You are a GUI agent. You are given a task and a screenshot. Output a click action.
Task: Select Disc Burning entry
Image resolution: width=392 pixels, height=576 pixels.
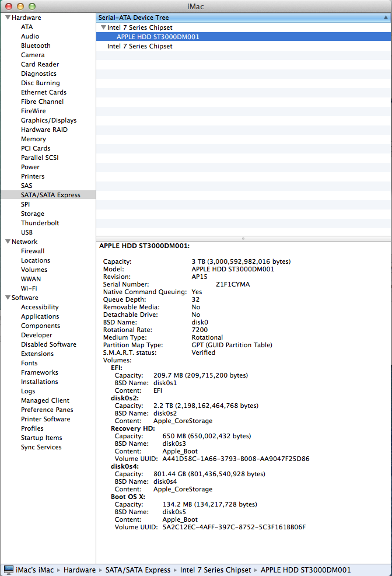coord(40,83)
